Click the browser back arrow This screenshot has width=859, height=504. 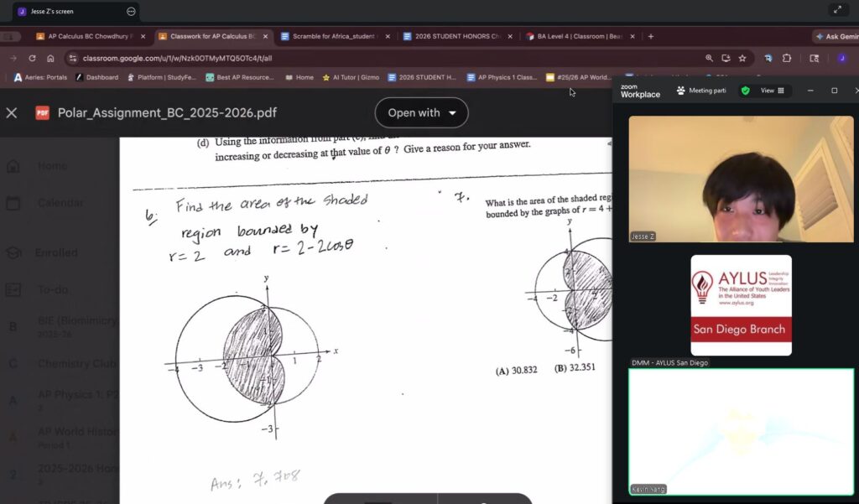pos(13,58)
